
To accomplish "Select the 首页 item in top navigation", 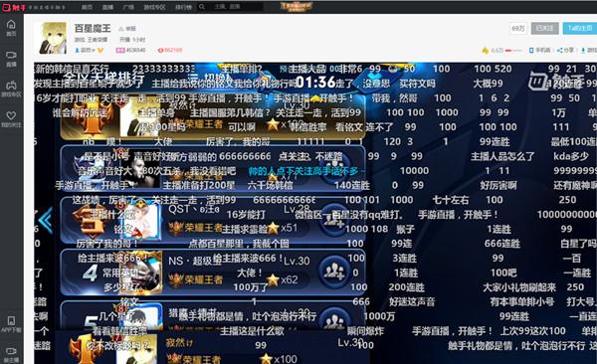I will coord(87,7).
